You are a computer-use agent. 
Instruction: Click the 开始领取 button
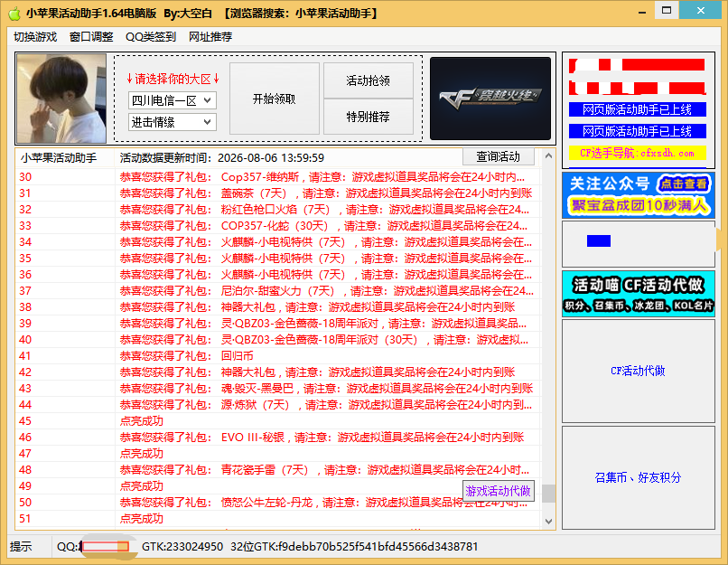coord(275,99)
